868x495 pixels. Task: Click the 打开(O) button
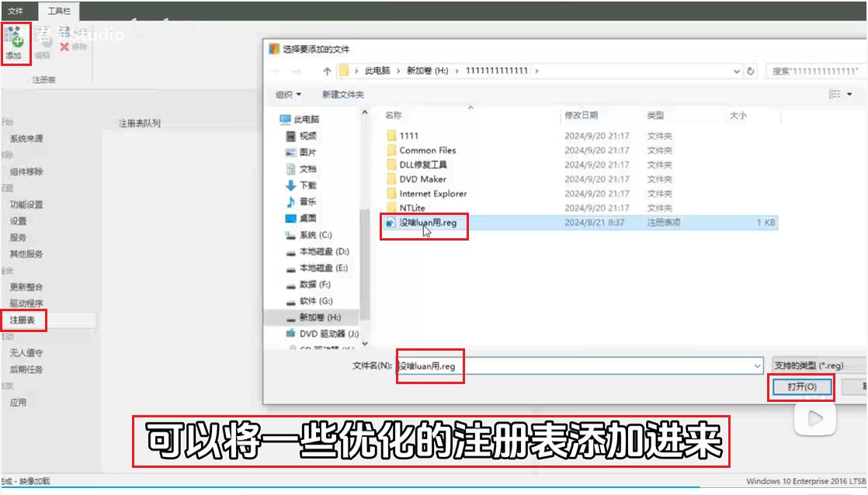coord(801,386)
